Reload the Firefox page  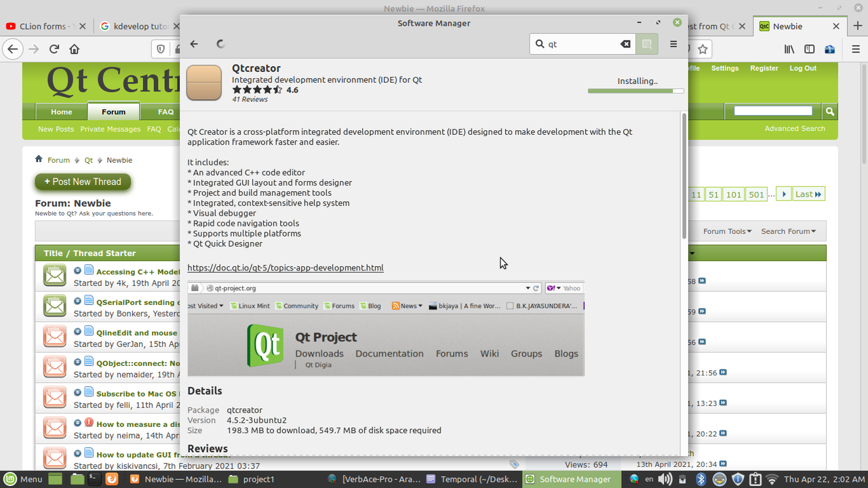pos(54,49)
